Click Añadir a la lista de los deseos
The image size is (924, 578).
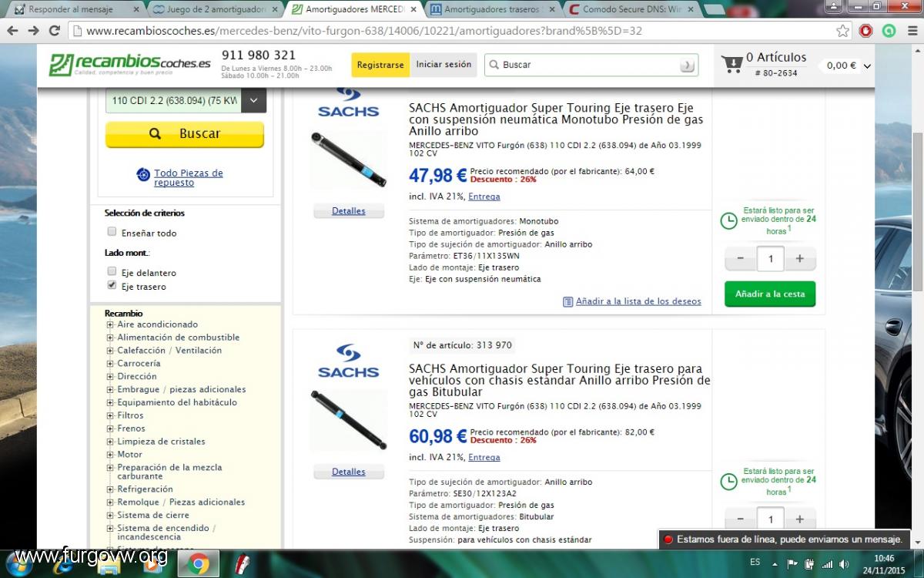[638, 301]
